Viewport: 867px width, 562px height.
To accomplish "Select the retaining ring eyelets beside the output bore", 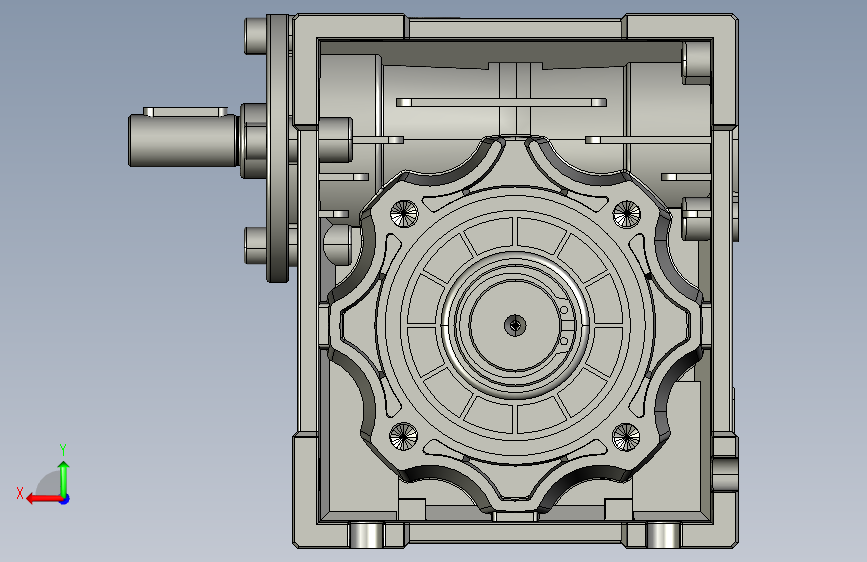I will pos(564,325).
